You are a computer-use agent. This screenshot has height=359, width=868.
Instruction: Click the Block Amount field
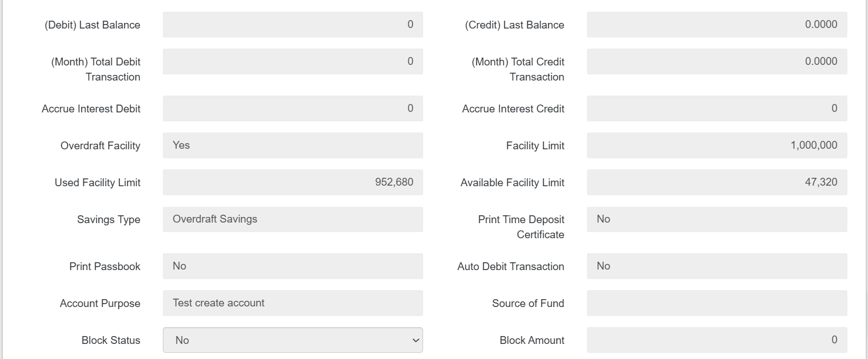[x=716, y=340]
